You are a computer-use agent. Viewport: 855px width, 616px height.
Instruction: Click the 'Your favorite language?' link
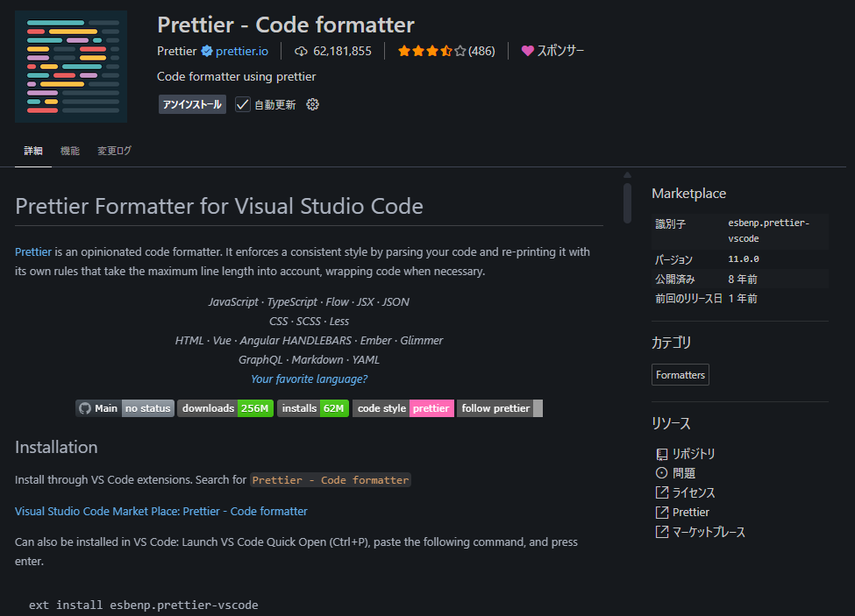coord(309,379)
